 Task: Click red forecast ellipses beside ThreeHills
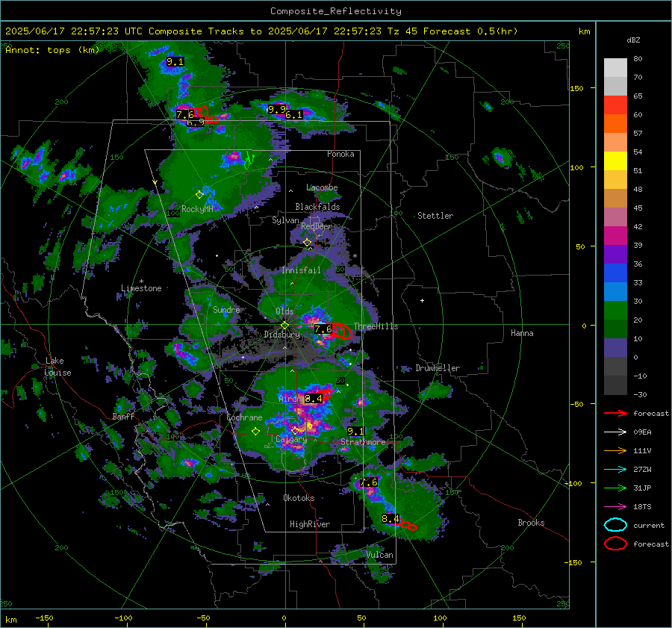coord(343,331)
